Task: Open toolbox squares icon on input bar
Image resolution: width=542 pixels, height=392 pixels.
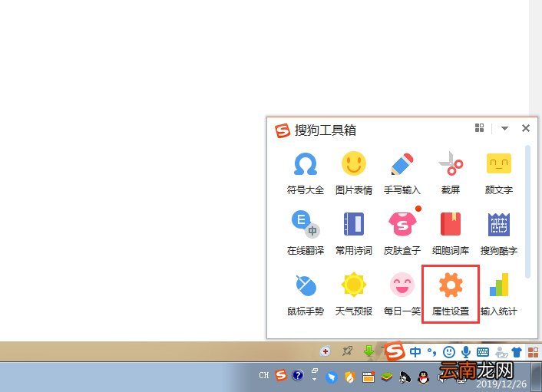Action: click(x=533, y=352)
